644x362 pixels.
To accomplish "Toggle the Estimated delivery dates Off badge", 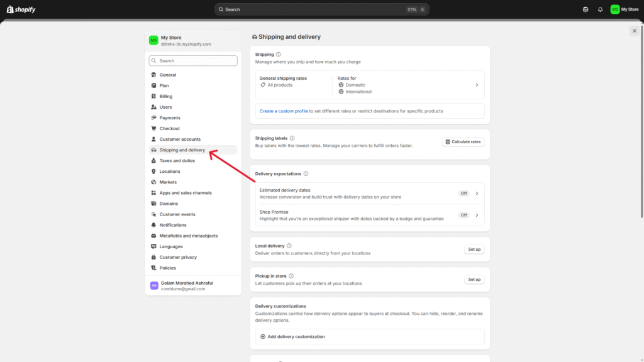I will coord(464,194).
